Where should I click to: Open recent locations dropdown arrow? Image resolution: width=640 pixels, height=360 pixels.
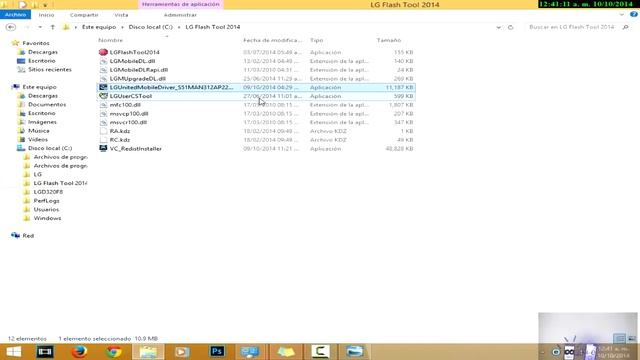point(40,27)
